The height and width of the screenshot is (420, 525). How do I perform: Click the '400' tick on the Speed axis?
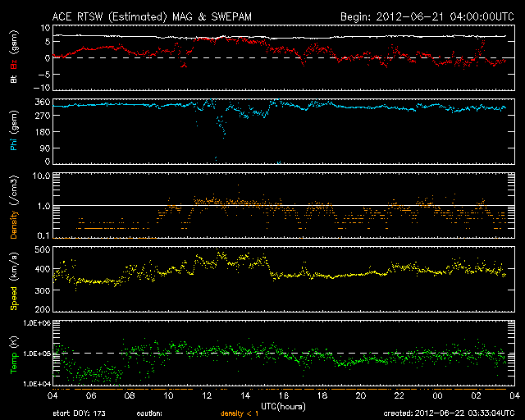pyautogui.click(x=43, y=269)
